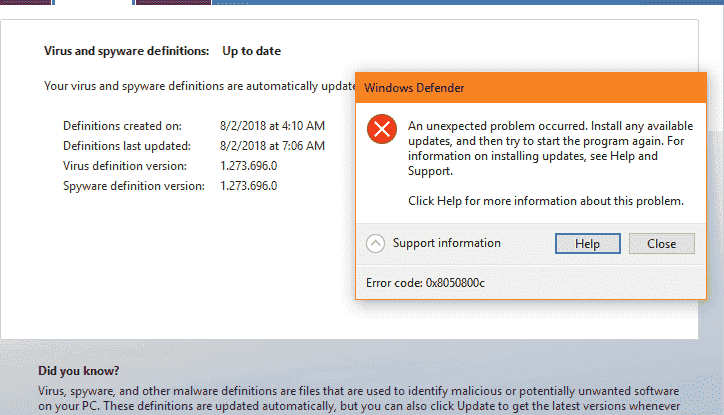
Task: Click 'Virus and spyware definitions:' heading
Action: [127, 51]
